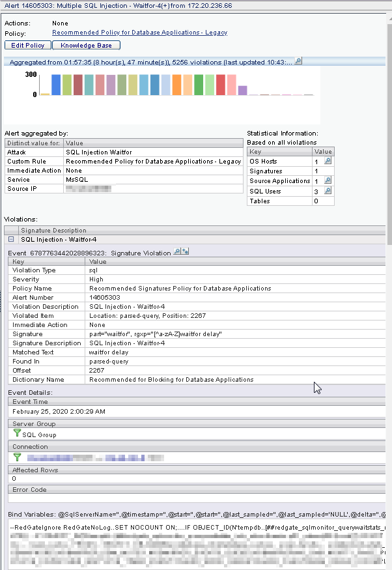
Task: Select the Tables row value '0'
Action: tap(316, 201)
